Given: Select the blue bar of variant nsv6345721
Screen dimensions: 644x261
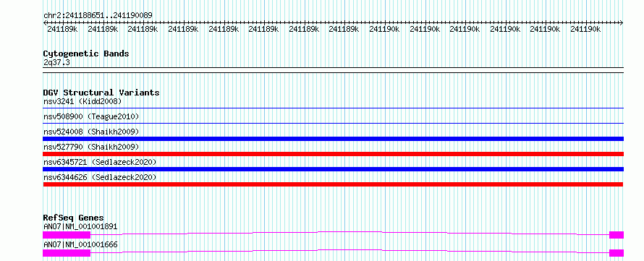Looking at the screenshot, I should (333, 169).
